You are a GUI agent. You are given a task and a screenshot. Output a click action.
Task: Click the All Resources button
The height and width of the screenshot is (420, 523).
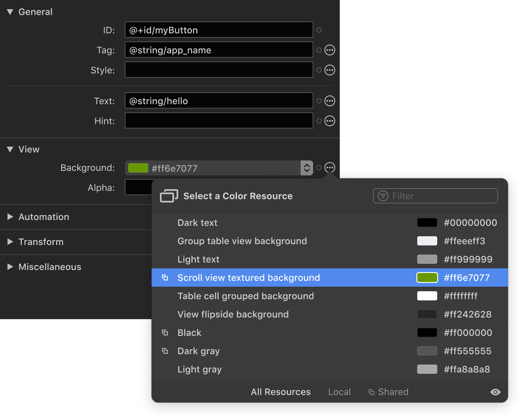[281, 392]
